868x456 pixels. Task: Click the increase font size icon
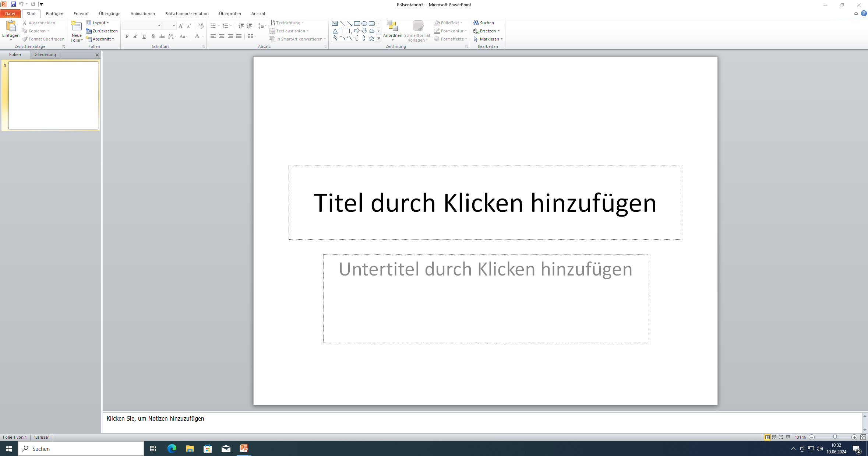[181, 26]
